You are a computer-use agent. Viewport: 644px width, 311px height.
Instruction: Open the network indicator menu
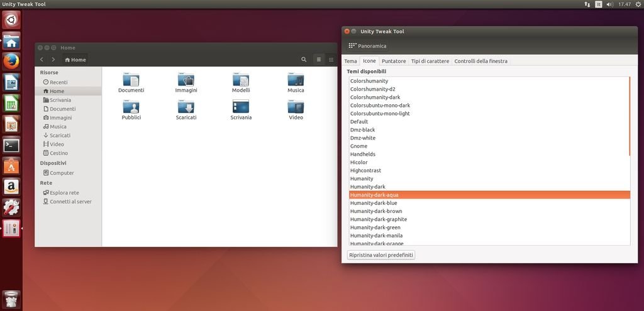click(587, 4)
